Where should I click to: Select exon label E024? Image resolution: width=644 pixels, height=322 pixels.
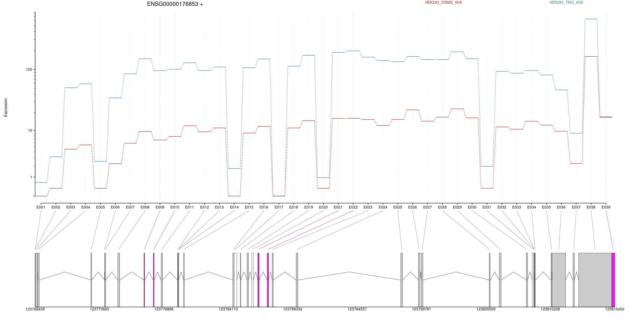383,207
